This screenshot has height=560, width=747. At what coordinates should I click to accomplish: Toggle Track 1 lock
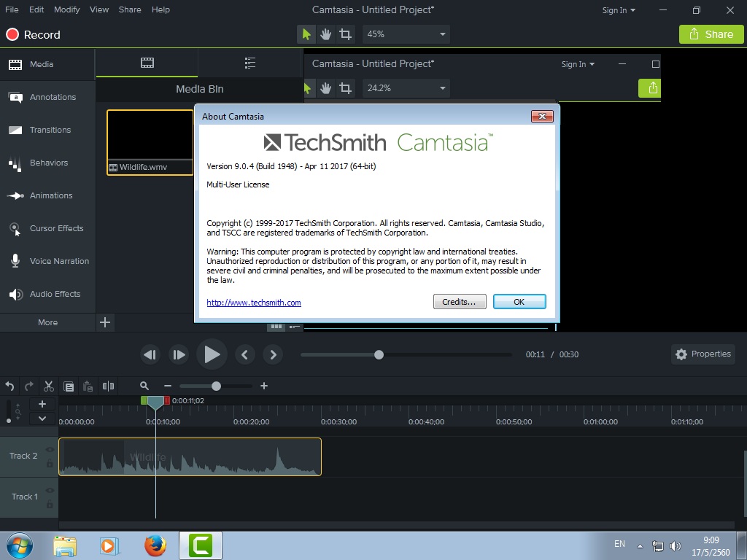click(50, 503)
